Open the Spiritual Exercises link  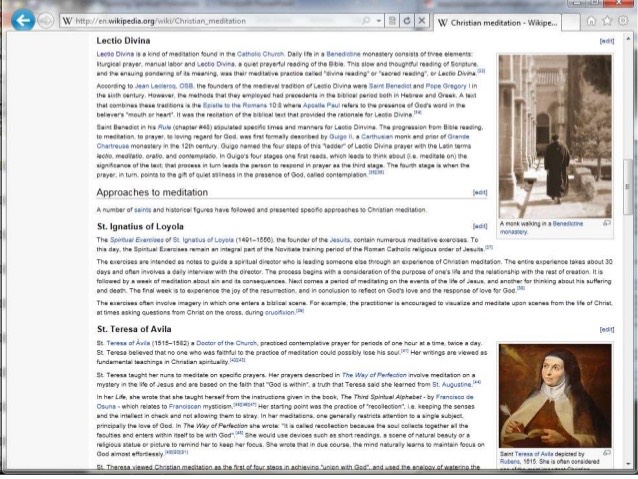[x=137, y=240]
